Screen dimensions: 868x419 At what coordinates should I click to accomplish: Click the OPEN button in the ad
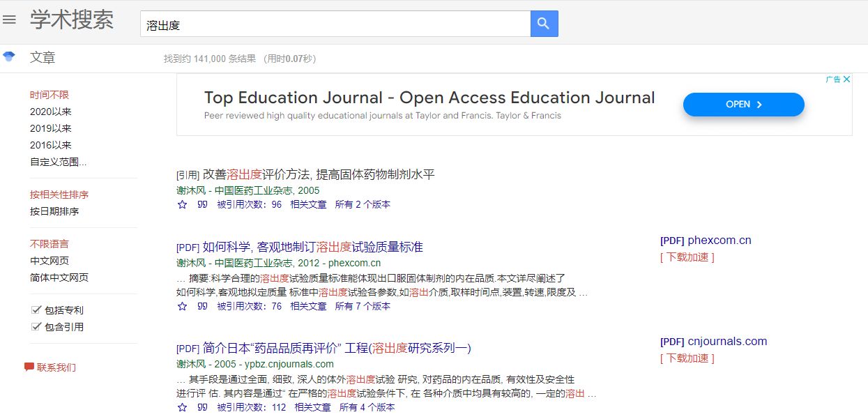click(743, 105)
